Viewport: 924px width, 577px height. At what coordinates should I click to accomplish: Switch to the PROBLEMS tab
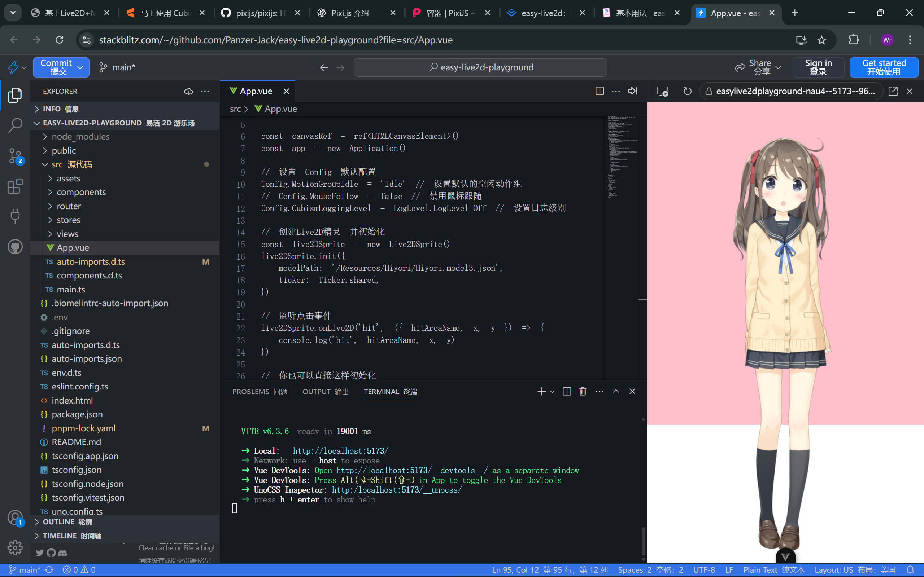click(260, 392)
